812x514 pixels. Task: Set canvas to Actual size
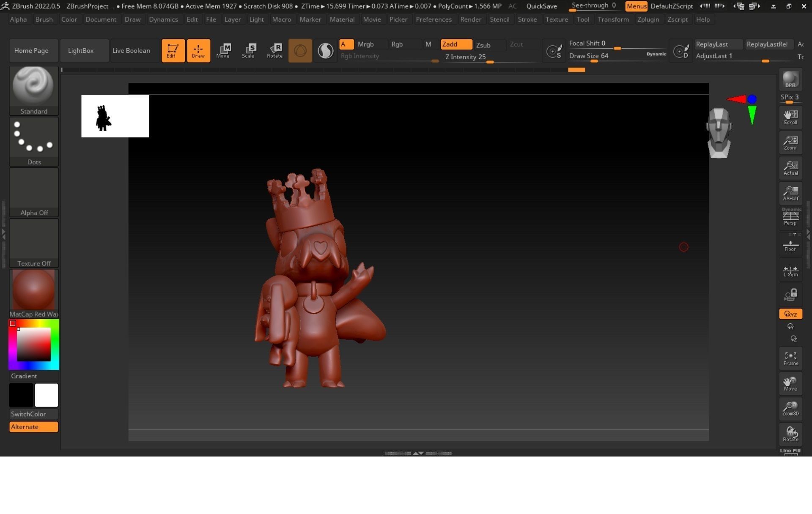[790, 168]
